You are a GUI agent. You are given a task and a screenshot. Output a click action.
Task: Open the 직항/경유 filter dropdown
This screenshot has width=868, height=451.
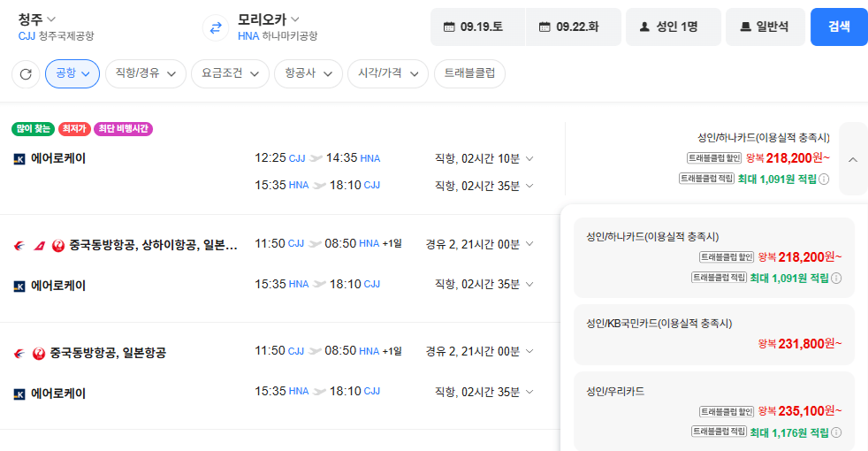pos(146,73)
